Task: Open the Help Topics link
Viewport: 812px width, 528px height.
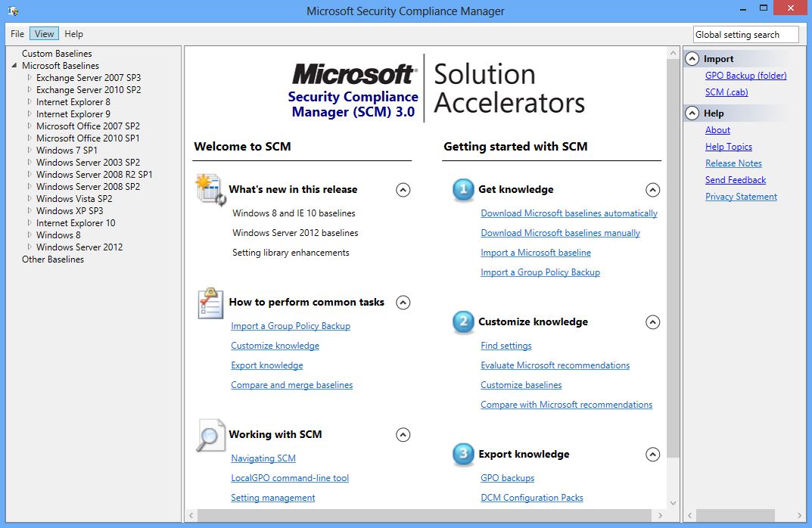Action: tap(729, 147)
